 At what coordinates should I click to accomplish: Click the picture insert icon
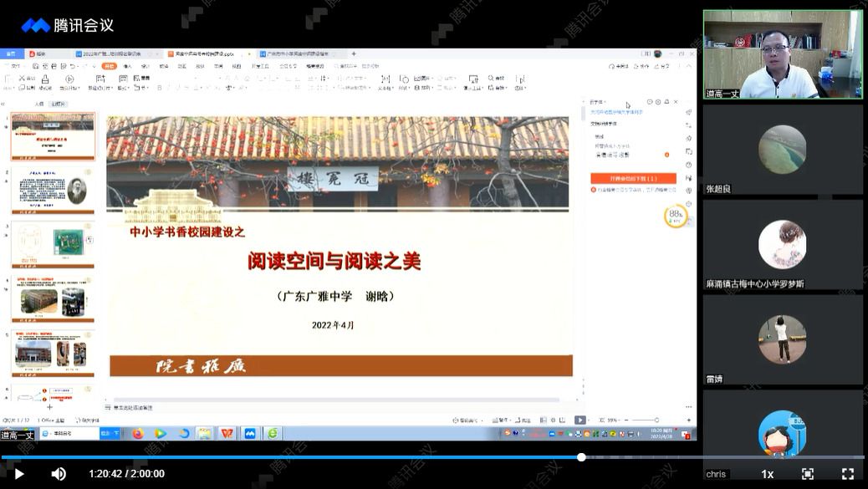click(417, 79)
